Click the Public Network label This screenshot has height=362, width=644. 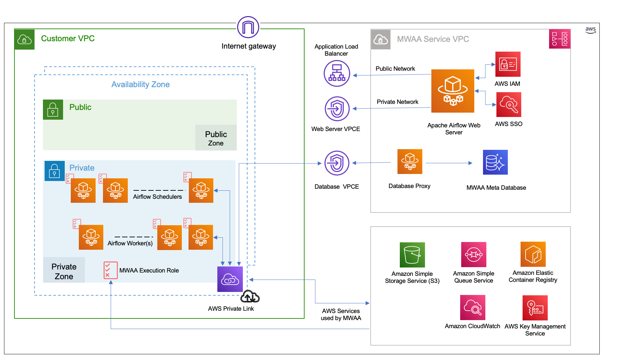pyautogui.click(x=395, y=69)
